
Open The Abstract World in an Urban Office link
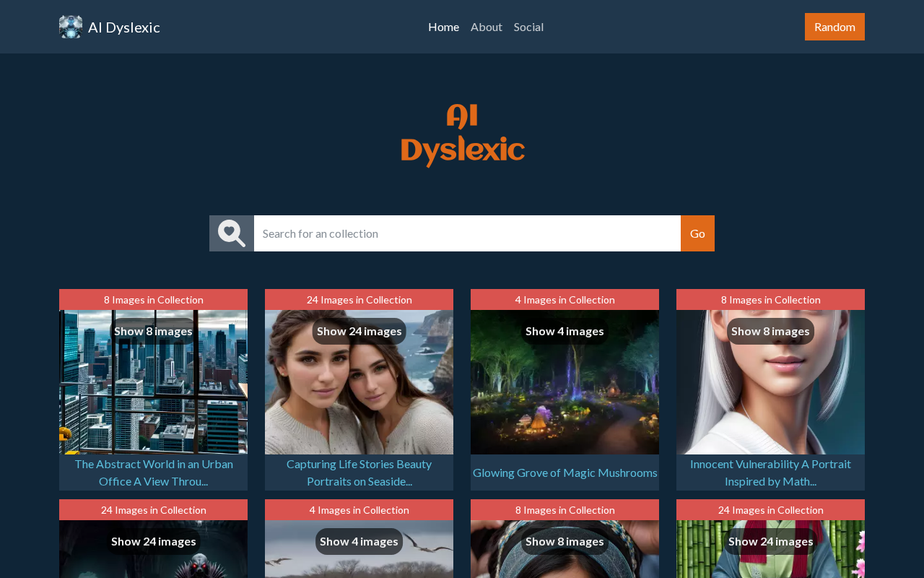[154, 473]
